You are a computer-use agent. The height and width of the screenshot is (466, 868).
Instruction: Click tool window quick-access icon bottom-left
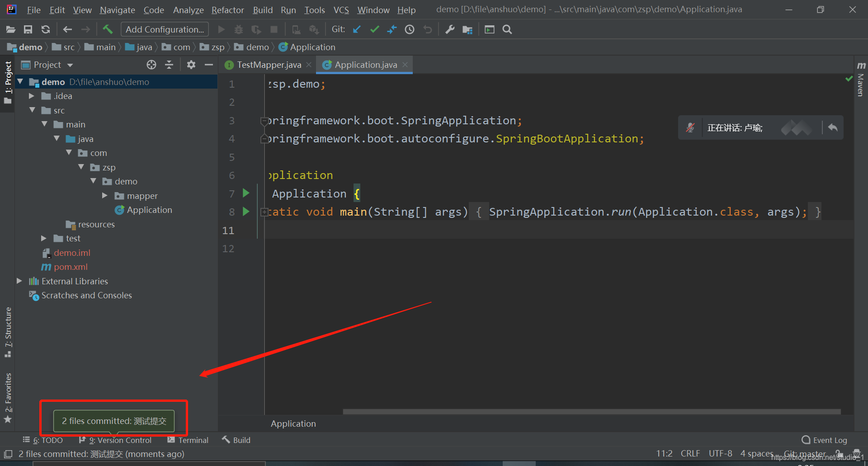coord(8,454)
